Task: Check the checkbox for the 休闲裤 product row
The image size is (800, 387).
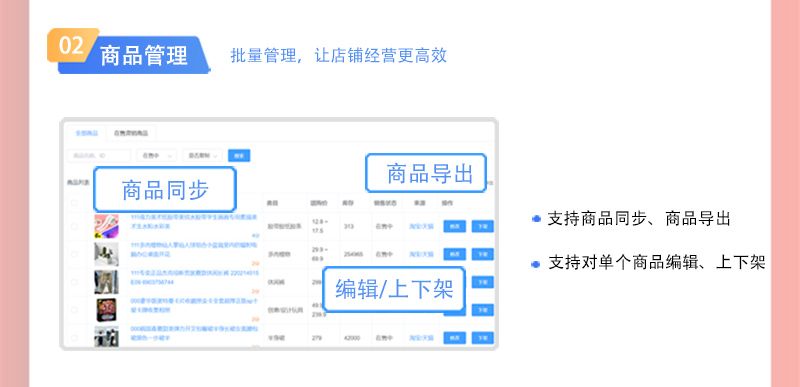Action: tap(74, 282)
